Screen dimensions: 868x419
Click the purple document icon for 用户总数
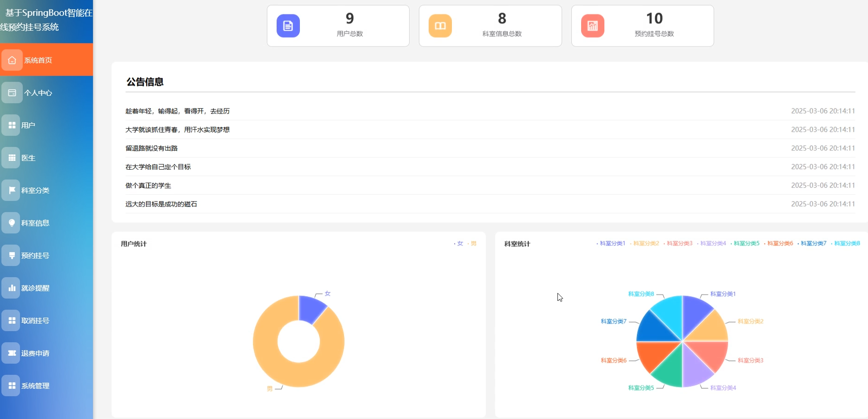click(x=288, y=26)
